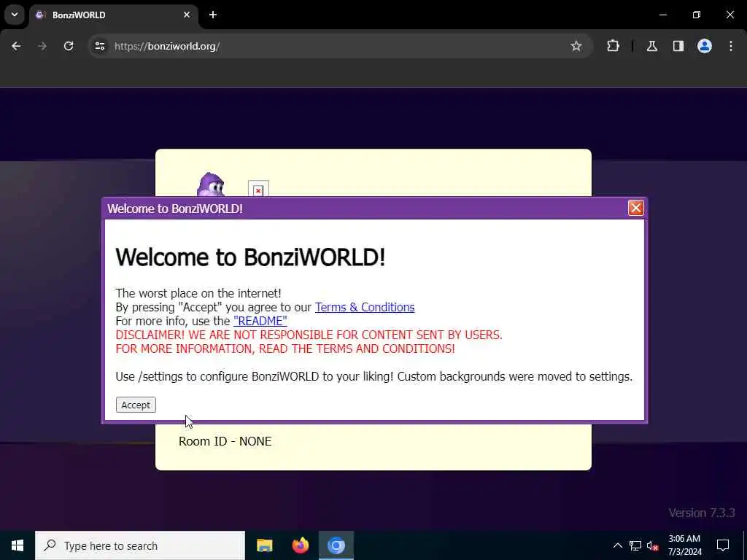Restore down the browser window
The height and width of the screenshot is (560, 747).
click(697, 15)
